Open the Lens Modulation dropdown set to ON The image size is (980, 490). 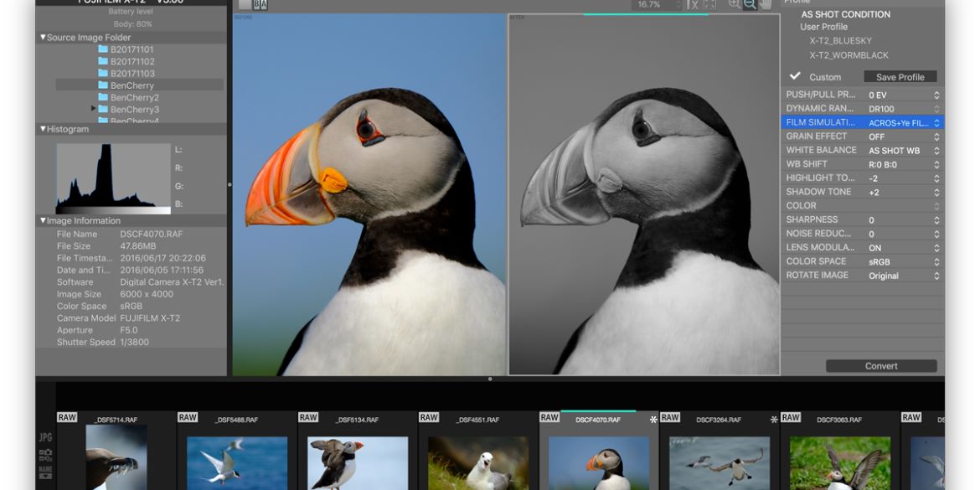coord(904,247)
